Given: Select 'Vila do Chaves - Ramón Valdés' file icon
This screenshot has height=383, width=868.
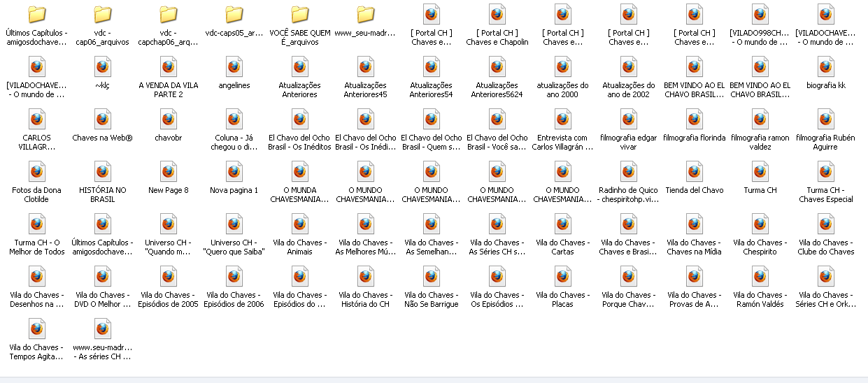Looking at the screenshot, I should click(760, 277).
